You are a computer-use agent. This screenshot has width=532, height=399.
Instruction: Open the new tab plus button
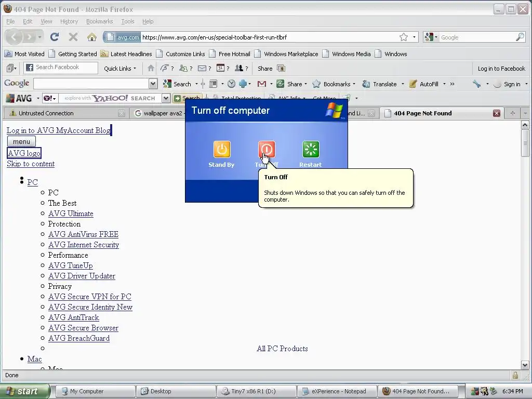[512, 113]
